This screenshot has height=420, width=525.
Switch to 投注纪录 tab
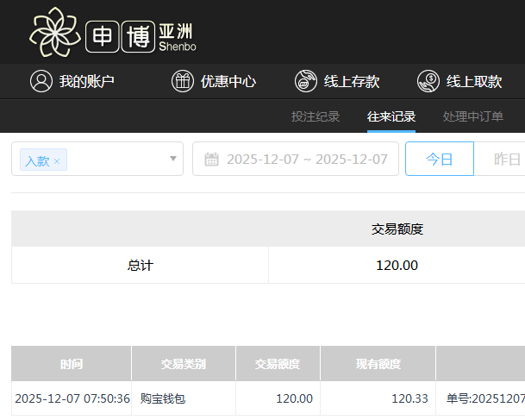click(x=316, y=116)
